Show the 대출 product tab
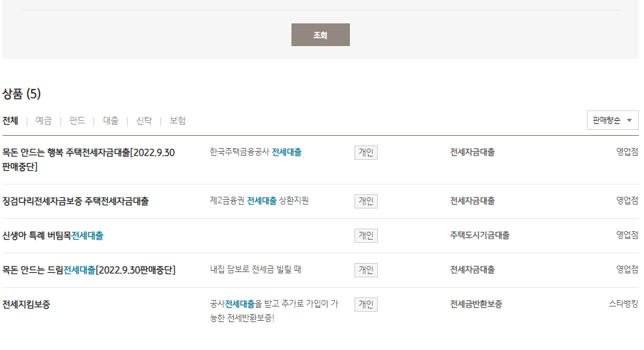This screenshot has height=350, width=644. pos(111,121)
